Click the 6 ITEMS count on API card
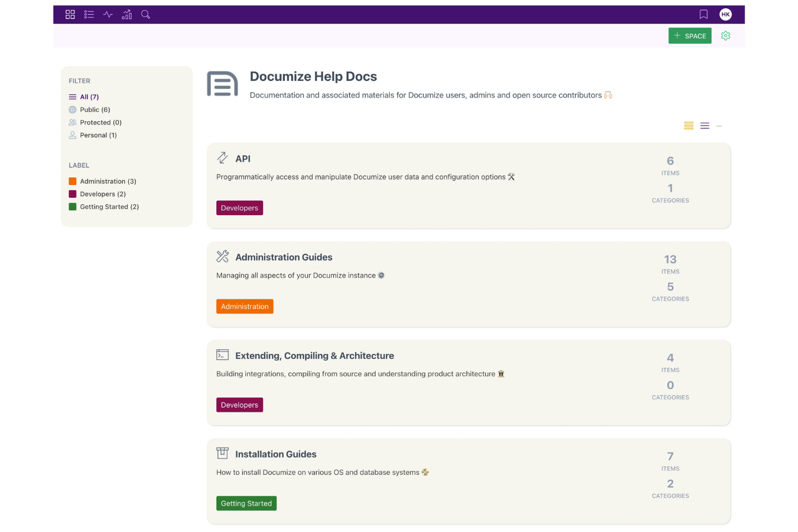798x532 pixels. (670, 166)
